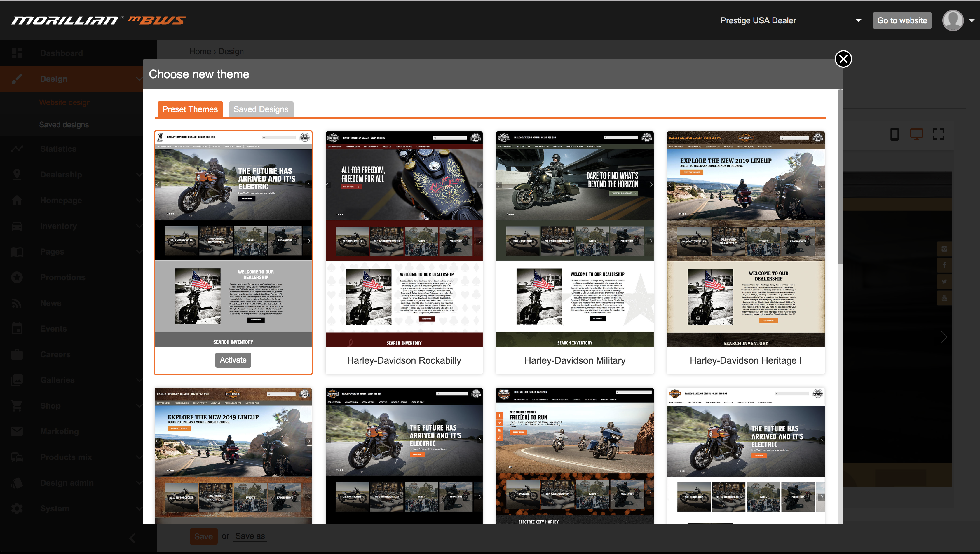Click the user avatar icon
This screenshot has height=554, width=980.
[x=952, y=20]
